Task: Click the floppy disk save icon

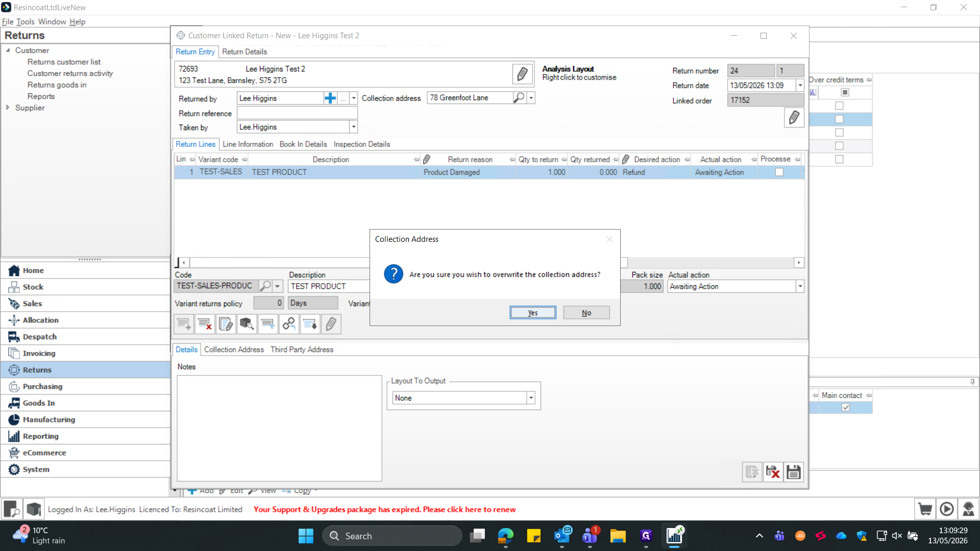Action: (x=794, y=472)
